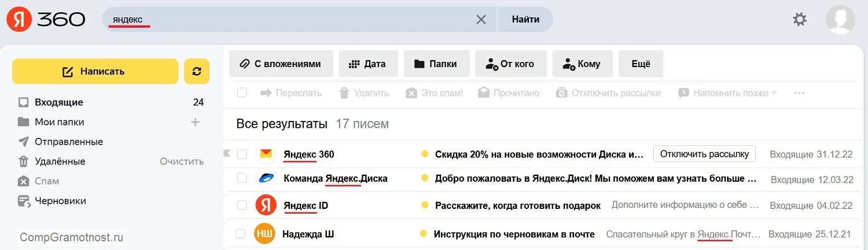Click the Яндекс ID sender avatar

pos(266,205)
